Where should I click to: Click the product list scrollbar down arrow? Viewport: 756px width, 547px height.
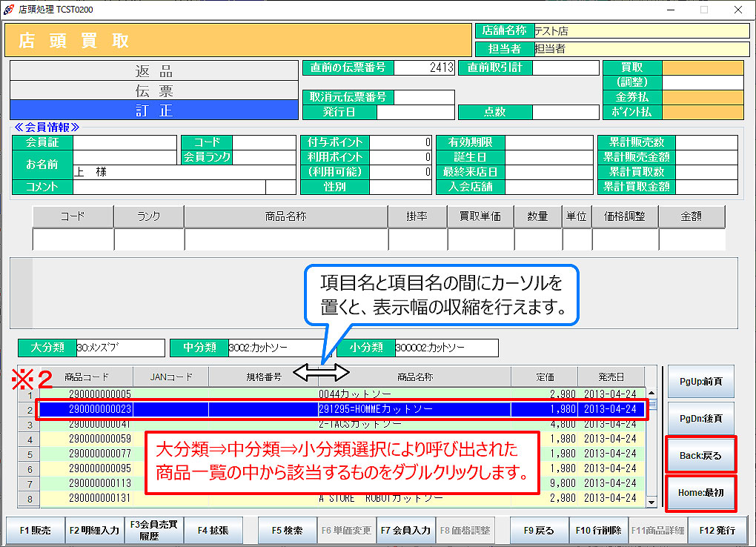tap(651, 503)
